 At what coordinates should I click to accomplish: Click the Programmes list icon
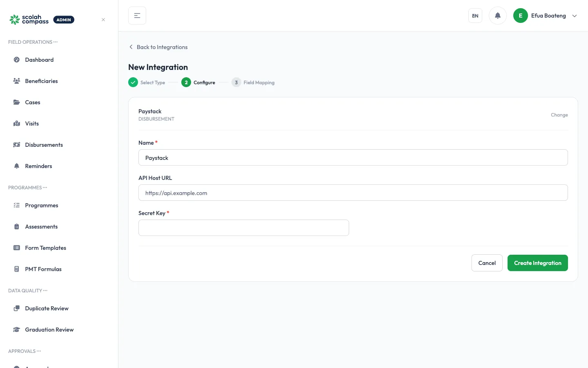pos(17,205)
